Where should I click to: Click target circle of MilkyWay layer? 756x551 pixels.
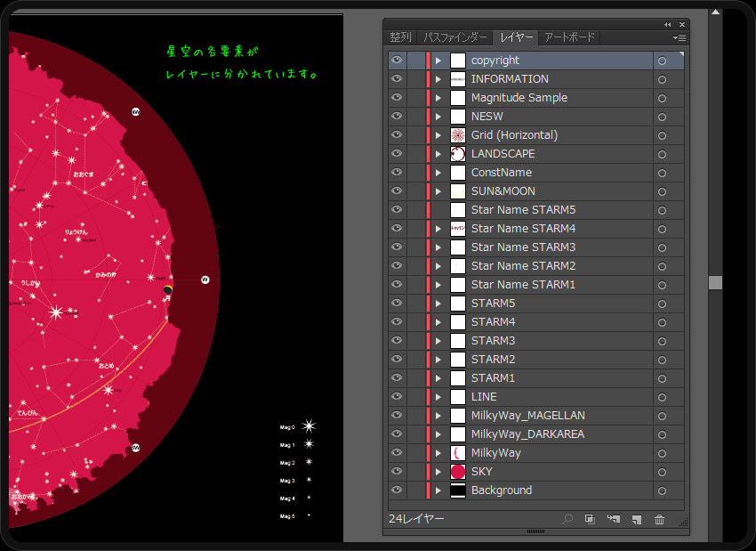click(x=662, y=454)
